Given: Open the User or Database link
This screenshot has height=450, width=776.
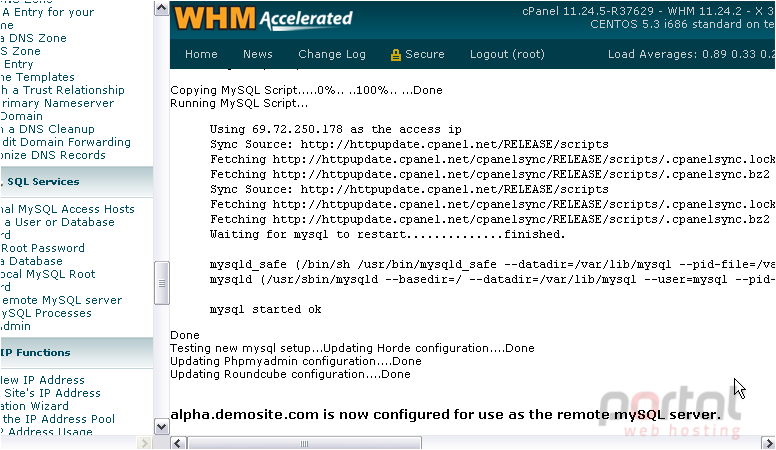Looking at the screenshot, I should [x=57, y=222].
